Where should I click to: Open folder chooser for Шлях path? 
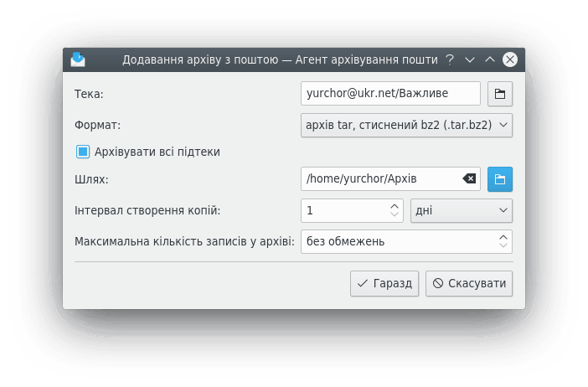500,179
